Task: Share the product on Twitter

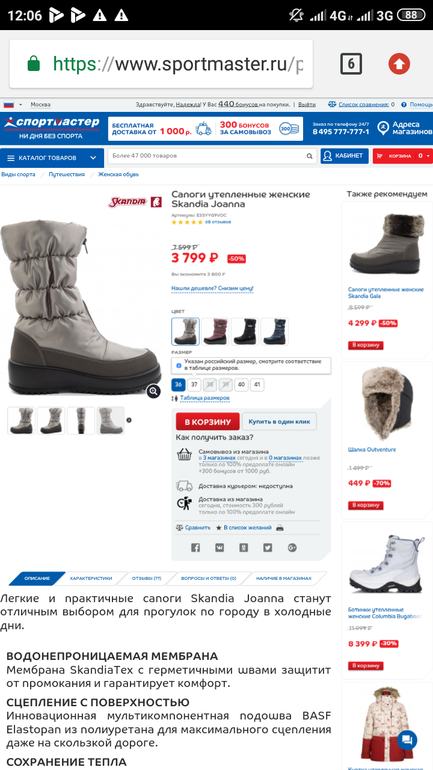Action: [x=268, y=548]
